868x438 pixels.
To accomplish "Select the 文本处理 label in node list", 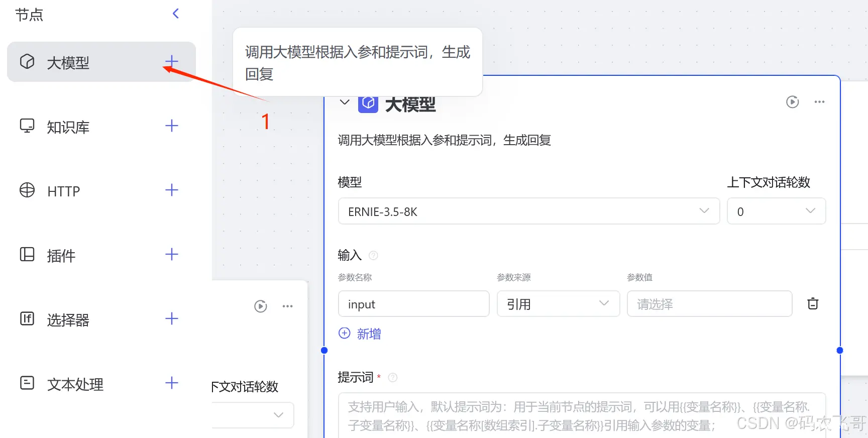I will (x=75, y=384).
